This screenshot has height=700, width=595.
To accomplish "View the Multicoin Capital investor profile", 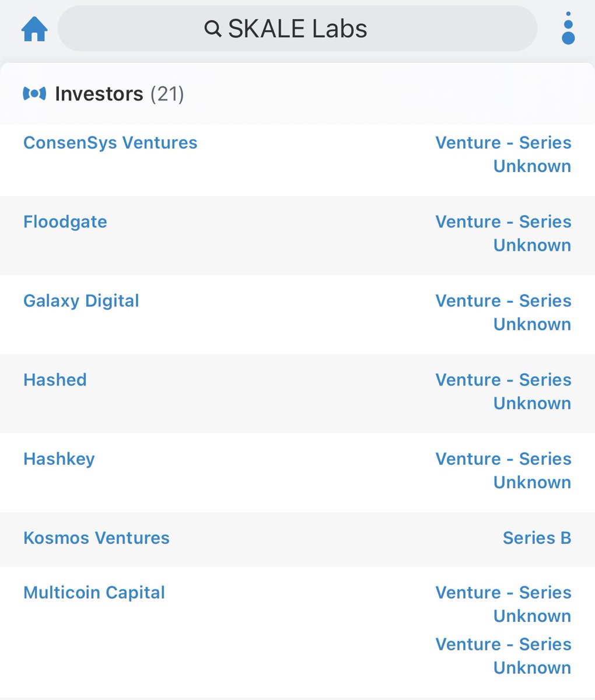I will pyautogui.click(x=94, y=593).
